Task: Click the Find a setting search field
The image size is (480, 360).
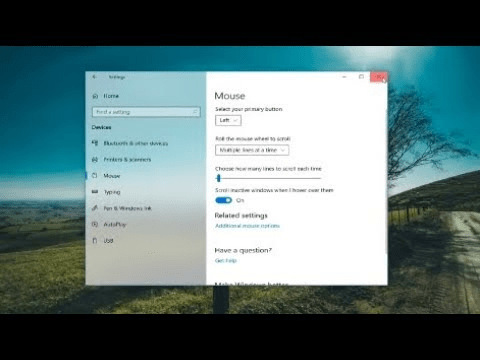Action: coord(146,112)
